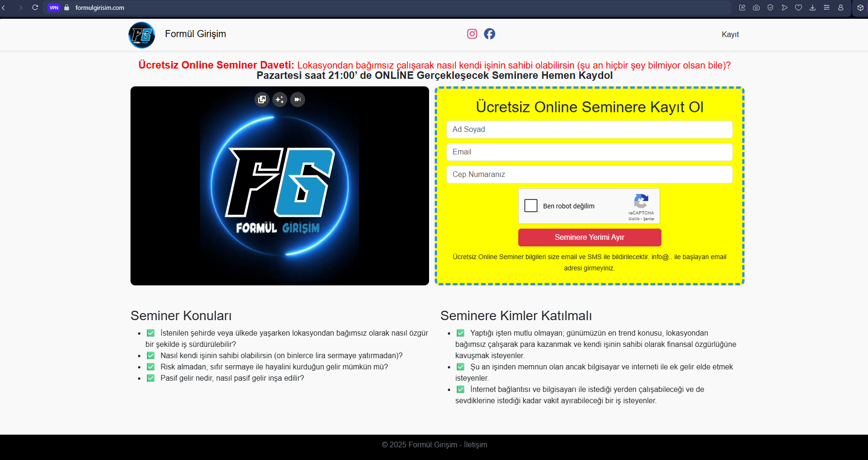868x460 pixels.
Task: Open the Kayıt menu link
Action: pos(730,34)
